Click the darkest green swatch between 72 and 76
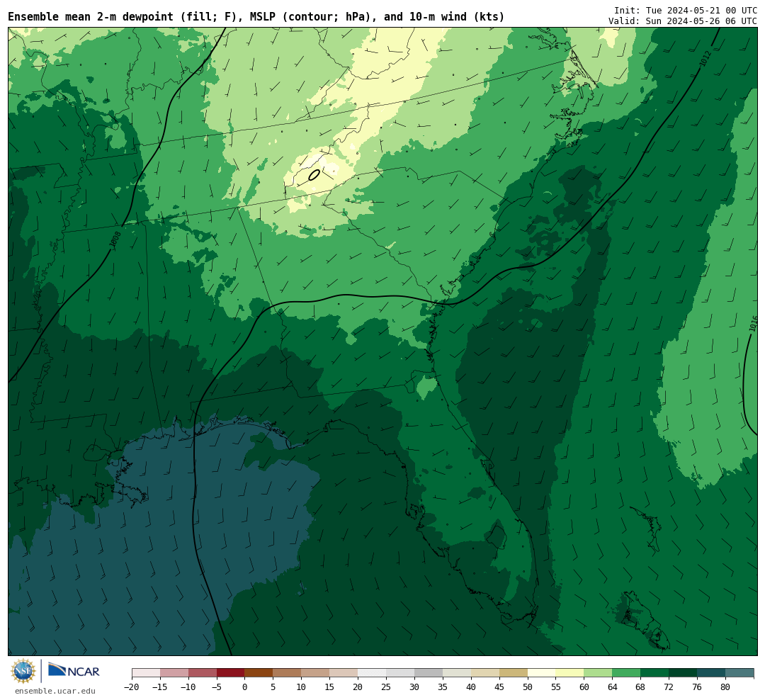This screenshot has height=700, width=765. (683, 673)
